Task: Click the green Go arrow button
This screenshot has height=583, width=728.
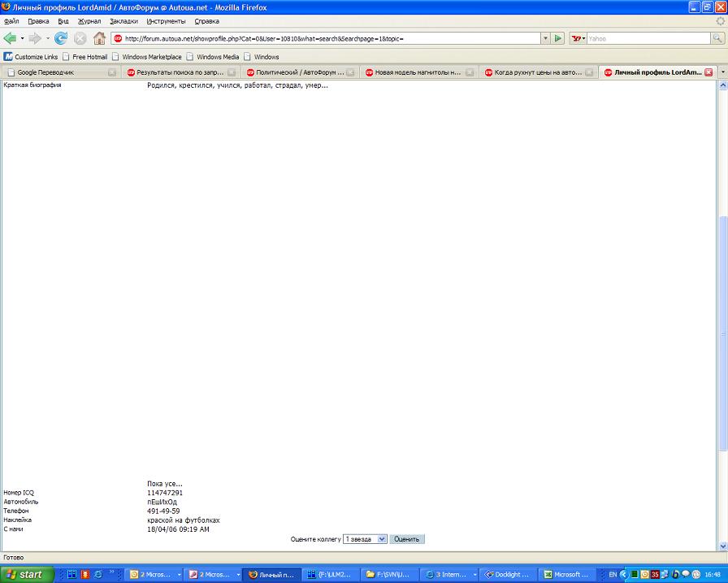Action: (x=557, y=38)
